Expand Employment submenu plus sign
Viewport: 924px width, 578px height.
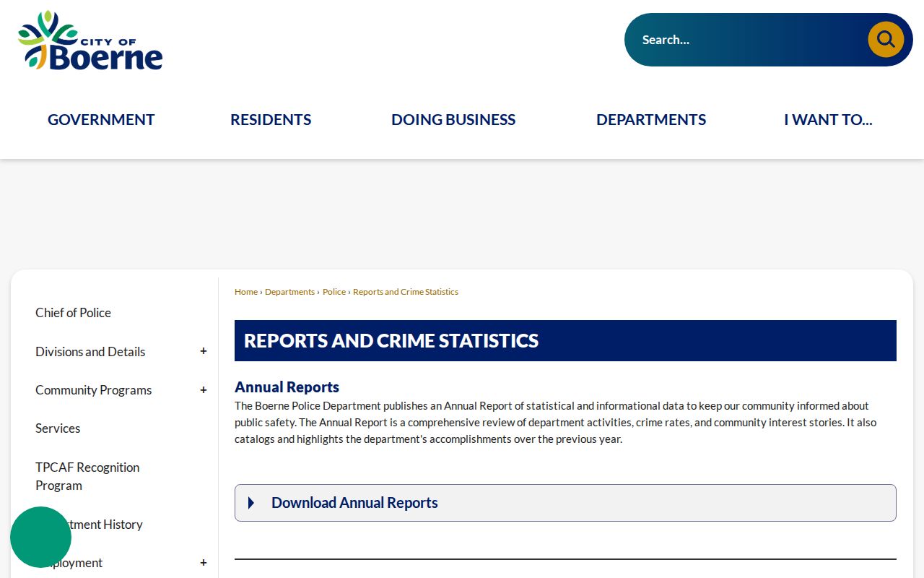coord(204,563)
